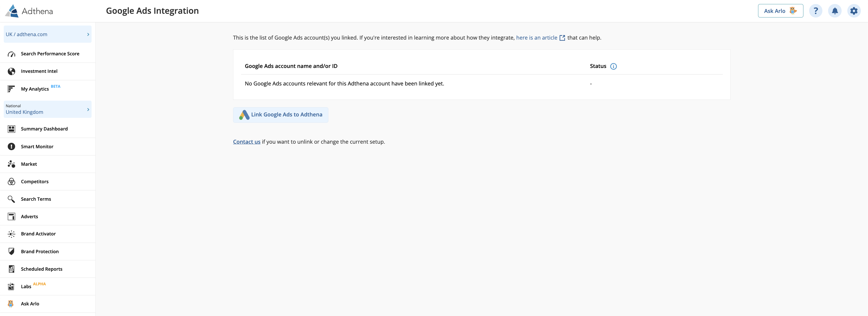
Task: Open Smart Monitor page
Action: 48,147
